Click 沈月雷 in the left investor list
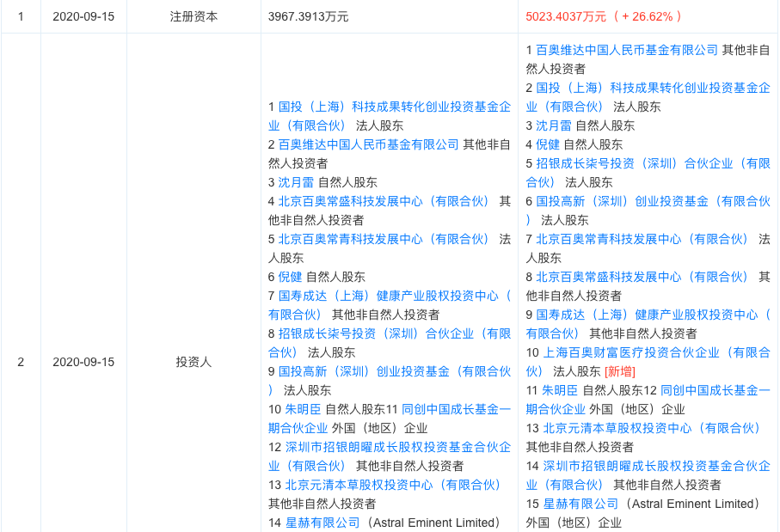This screenshot has width=780, height=532. pyautogui.click(x=296, y=182)
